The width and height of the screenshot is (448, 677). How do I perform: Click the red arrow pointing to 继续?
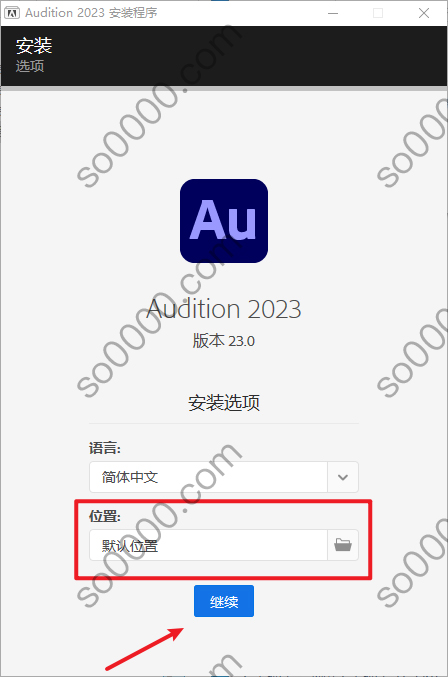coord(145,649)
